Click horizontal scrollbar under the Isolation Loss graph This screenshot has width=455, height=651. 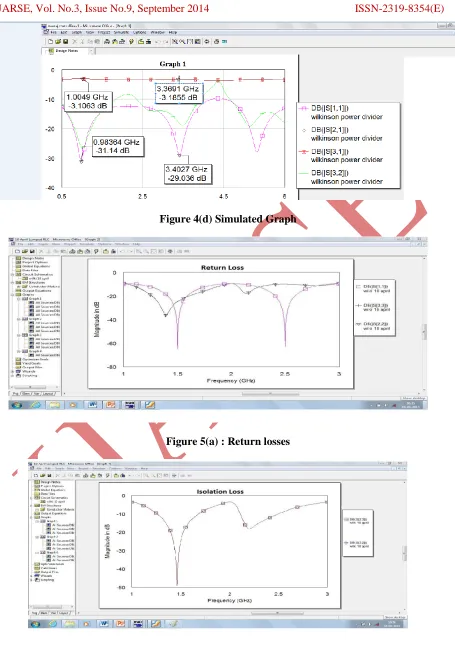[x=277, y=613]
